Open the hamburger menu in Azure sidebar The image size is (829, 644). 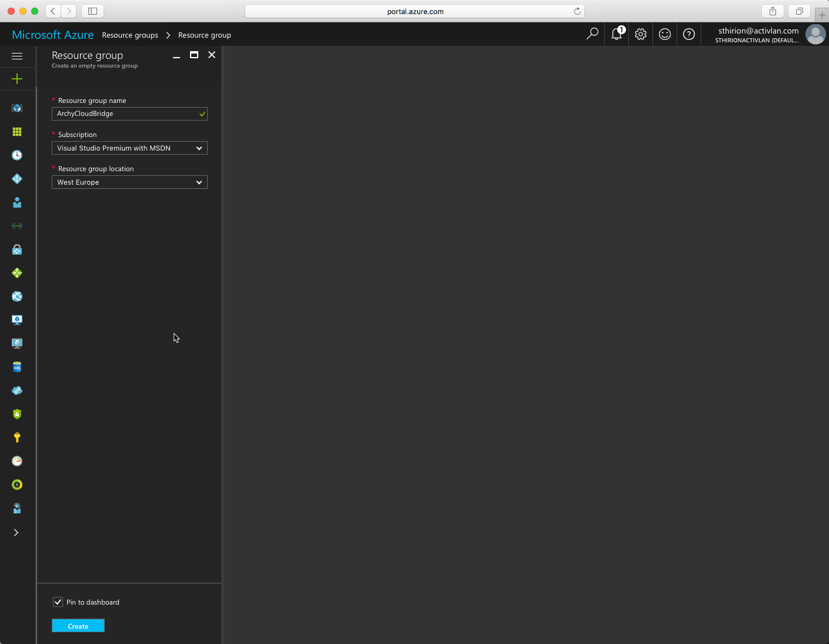(17, 56)
